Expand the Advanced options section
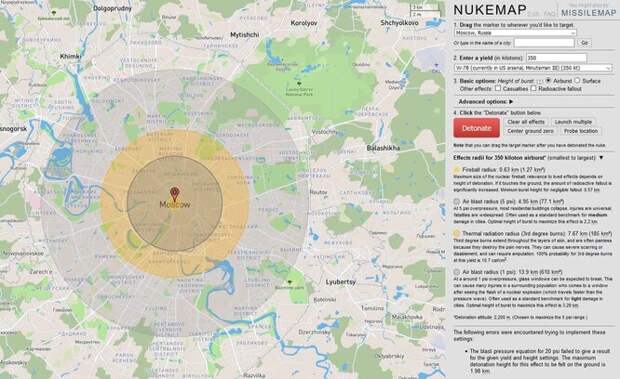The image size is (620, 379). [x=486, y=102]
